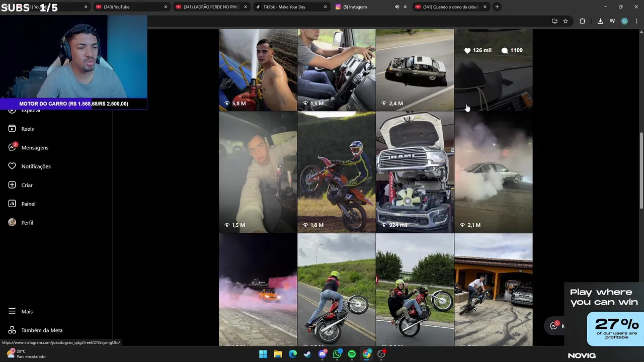Open Chrome downloads icon
Viewport: 644px width, 362px height.
[x=600, y=21]
